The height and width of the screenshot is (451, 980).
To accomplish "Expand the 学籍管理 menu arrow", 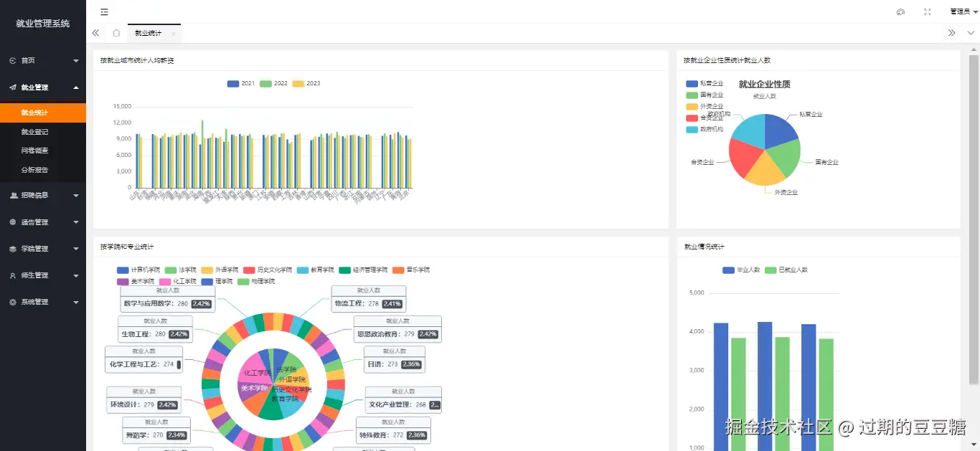I will (x=76, y=249).
